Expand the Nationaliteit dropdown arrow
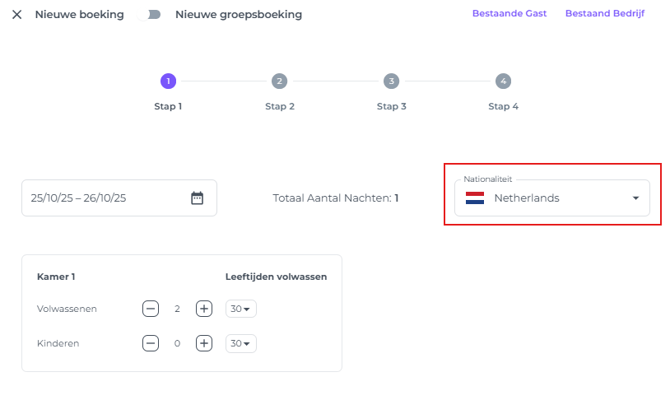This screenshot has height=414, width=670. 635,198
